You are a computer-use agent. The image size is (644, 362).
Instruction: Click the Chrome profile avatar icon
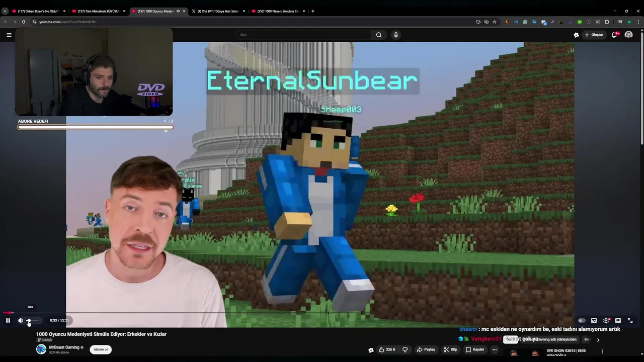click(629, 22)
